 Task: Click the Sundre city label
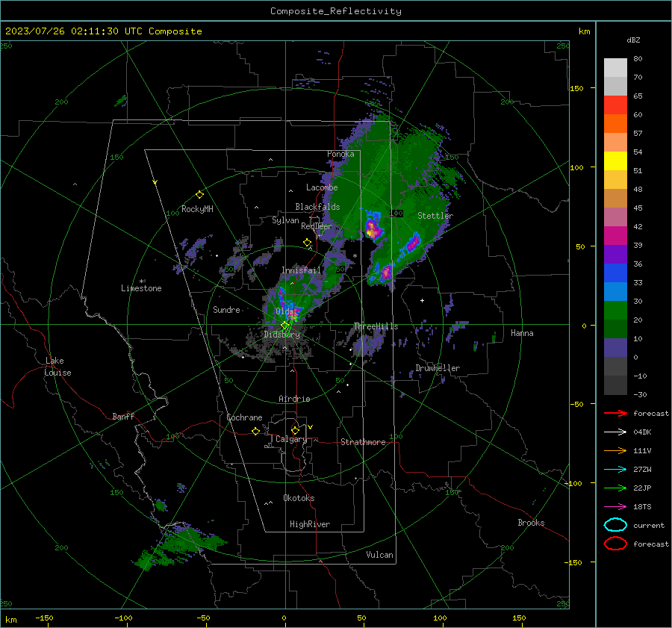(226, 309)
